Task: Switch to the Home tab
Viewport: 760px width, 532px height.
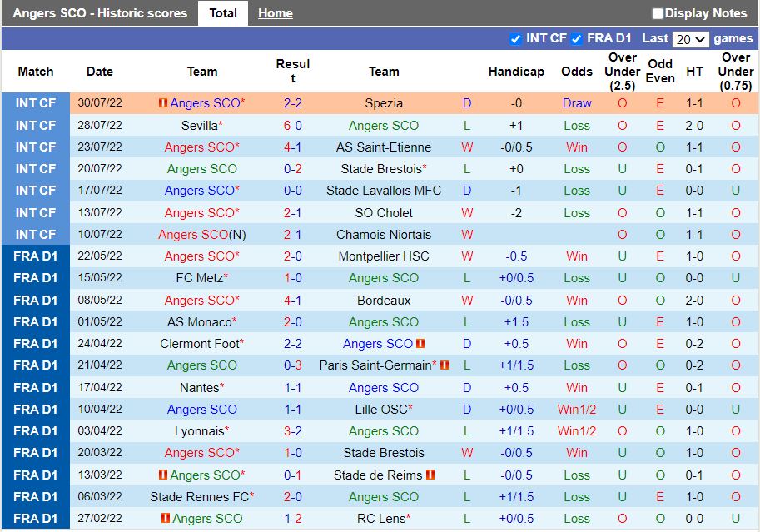Action: click(275, 13)
